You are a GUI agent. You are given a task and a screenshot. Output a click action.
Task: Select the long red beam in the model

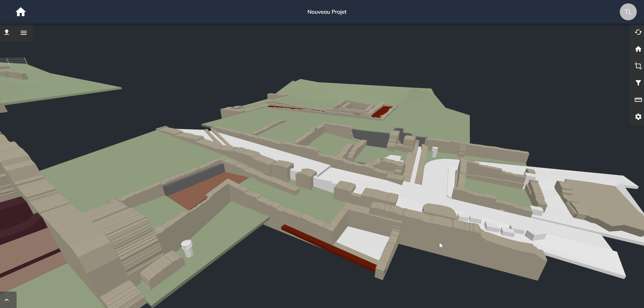[x=329, y=248]
